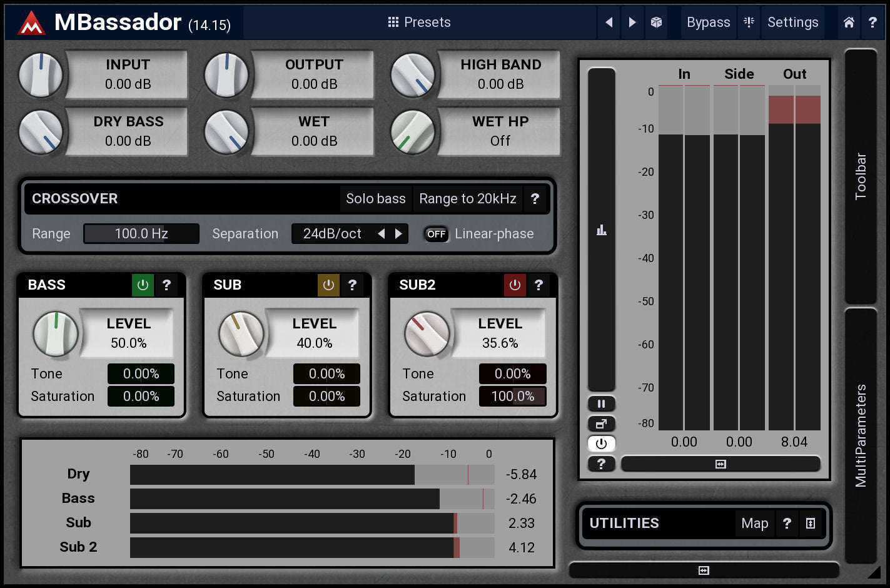Open the Presets menu

(419, 23)
